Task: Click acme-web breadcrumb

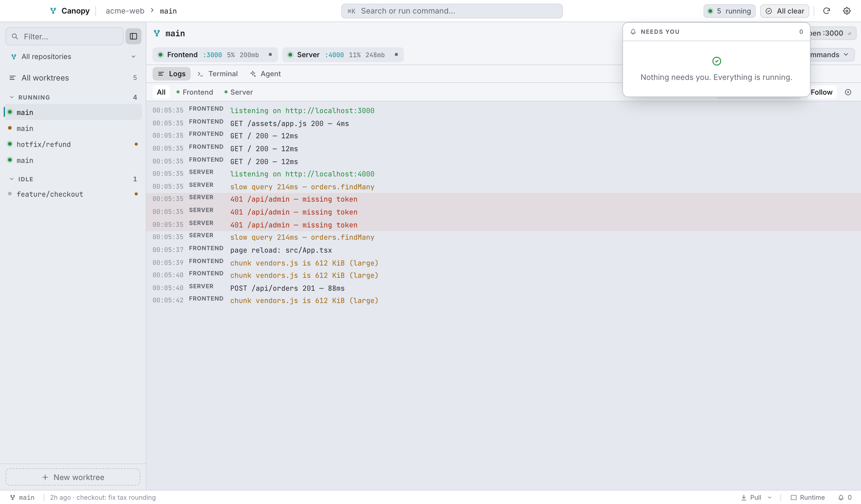Action: click(x=125, y=11)
